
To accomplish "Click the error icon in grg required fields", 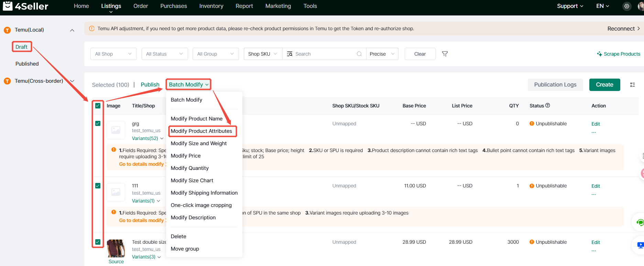I will pyautogui.click(x=114, y=150).
